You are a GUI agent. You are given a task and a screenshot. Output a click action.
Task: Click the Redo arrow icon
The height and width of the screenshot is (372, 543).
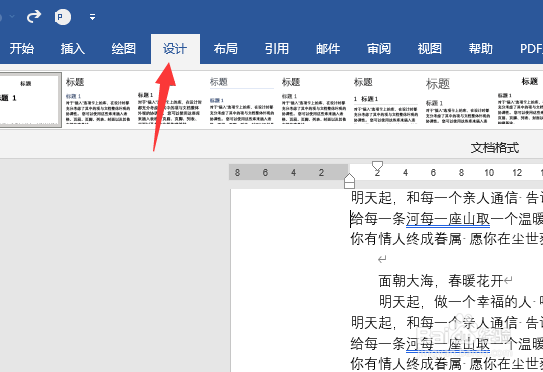(34, 16)
